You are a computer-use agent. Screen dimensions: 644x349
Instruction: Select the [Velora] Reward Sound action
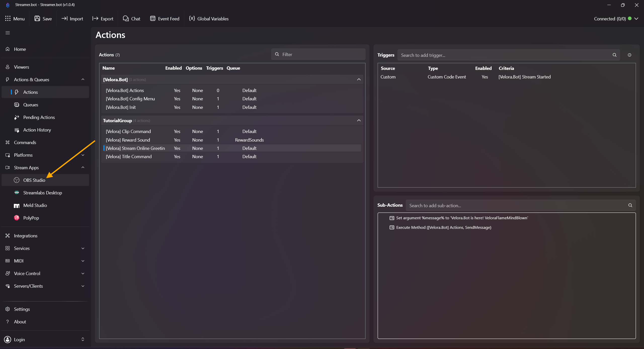[128, 140]
